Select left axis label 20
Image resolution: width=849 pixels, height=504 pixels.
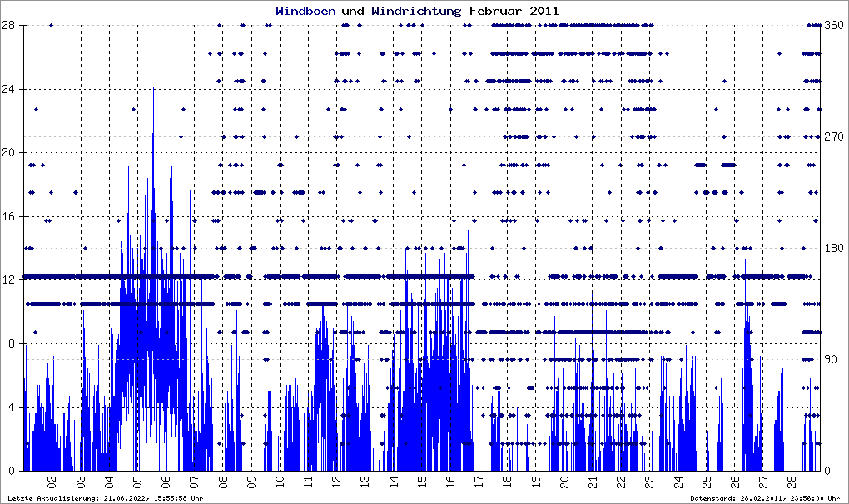[8, 152]
